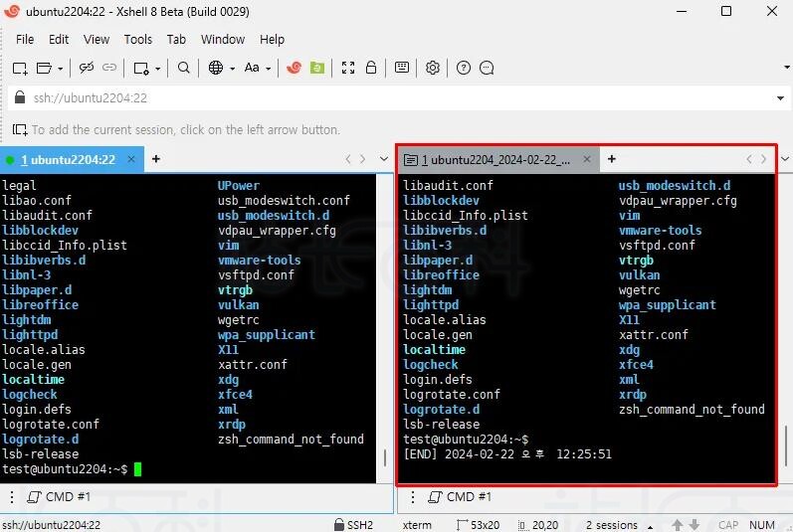793x532 pixels.
Task: Click the Reconnect chain icon
Action: pyautogui.click(x=109, y=68)
